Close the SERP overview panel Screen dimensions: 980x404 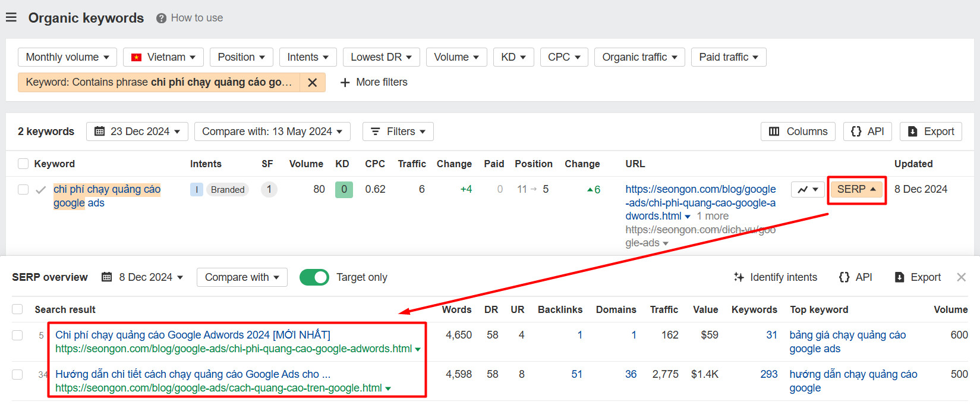click(961, 277)
